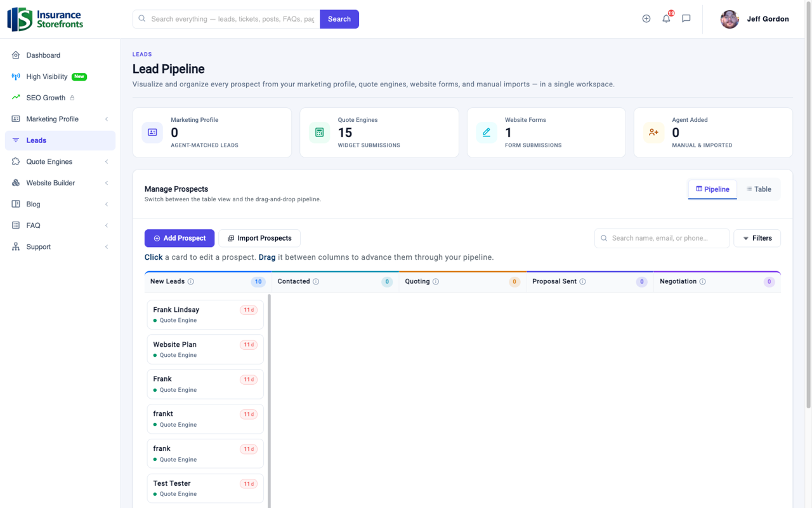Click the 11d age badge on Frank Lindsay

click(249, 311)
